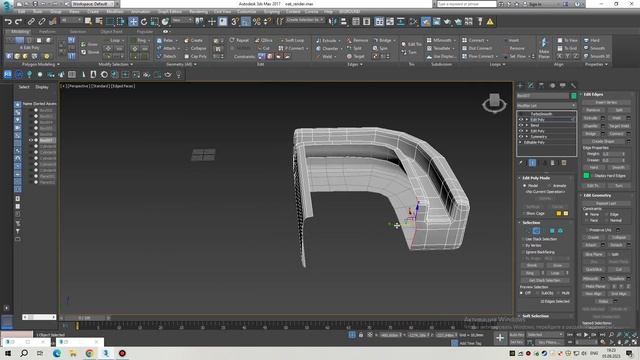Toggle the Show Cage checkbox
The height and width of the screenshot is (360, 640).
click(x=524, y=213)
